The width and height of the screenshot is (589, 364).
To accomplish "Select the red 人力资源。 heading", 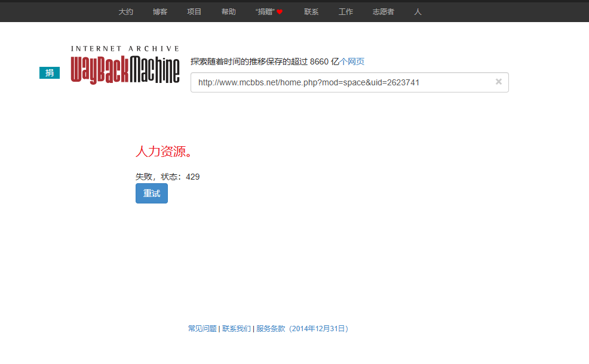I will pyautogui.click(x=164, y=152).
